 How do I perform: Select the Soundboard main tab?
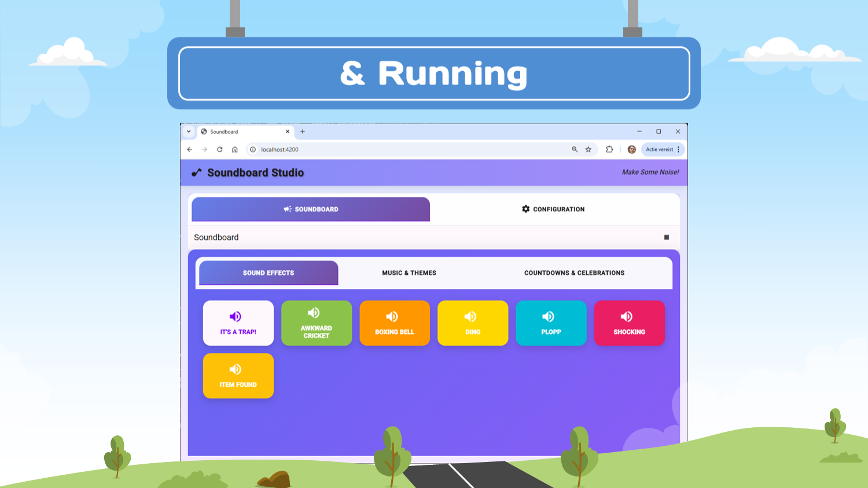pyautogui.click(x=311, y=209)
